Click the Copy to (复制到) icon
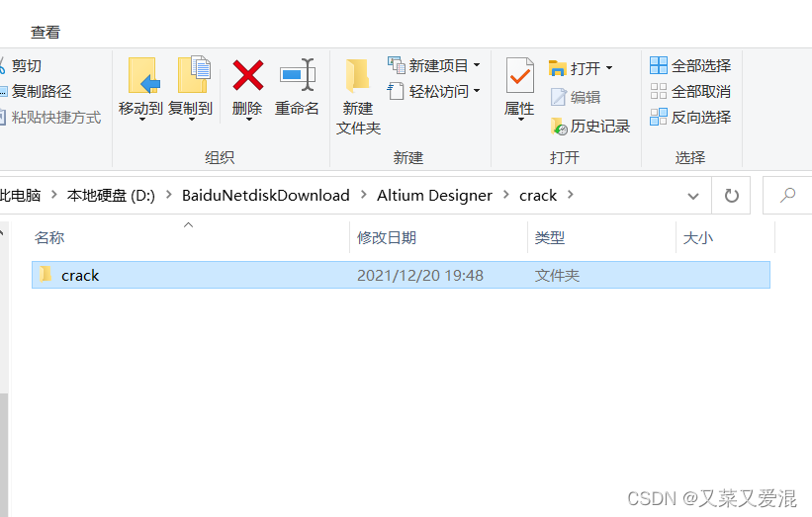This screenshot has height=517, width=812. [194, 75]
